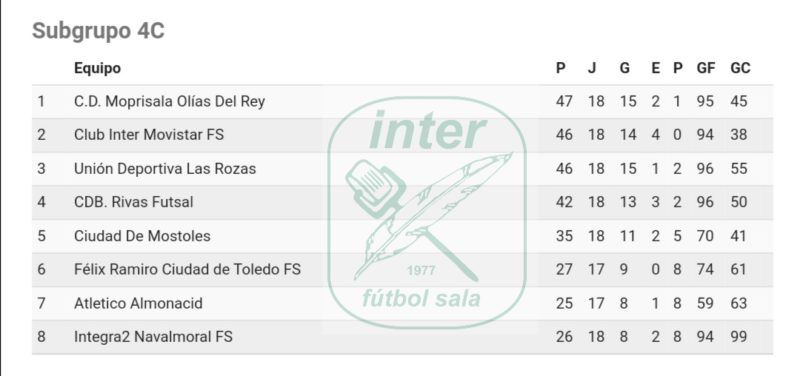Open Félix Ramiro Ciudad de Toledo FS
The height and width of the screenshot is (376, 800).
187,269
